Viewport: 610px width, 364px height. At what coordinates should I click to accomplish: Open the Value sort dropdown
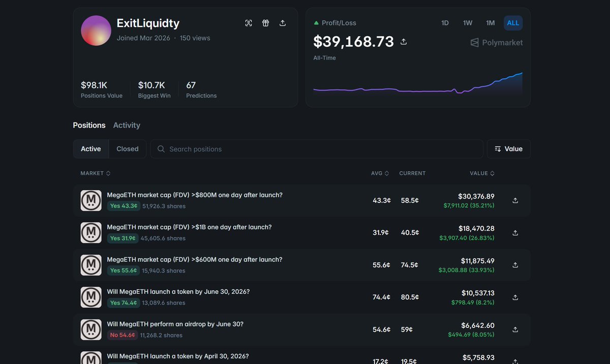pos(508,149)
